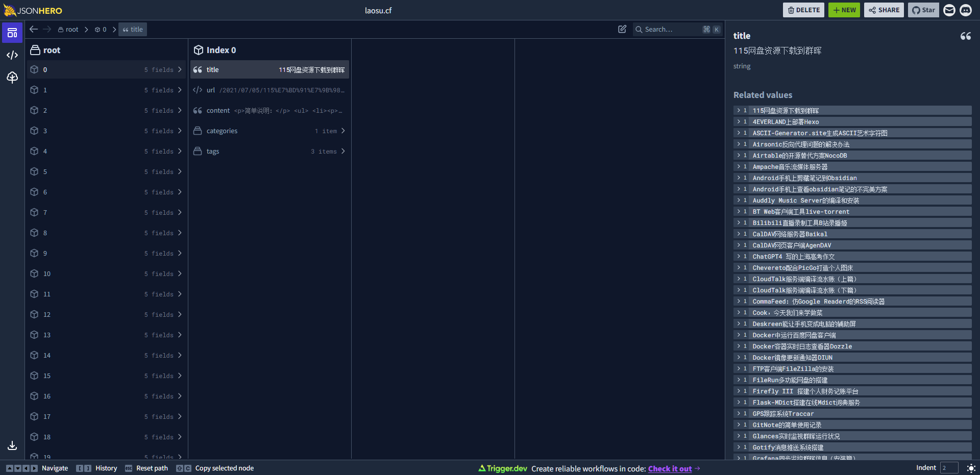Screen dimensions: 980x475
Task: Expand related value CalDAV网络服务器Baikal
Action: pyautogui.click(x=738, y=234)
